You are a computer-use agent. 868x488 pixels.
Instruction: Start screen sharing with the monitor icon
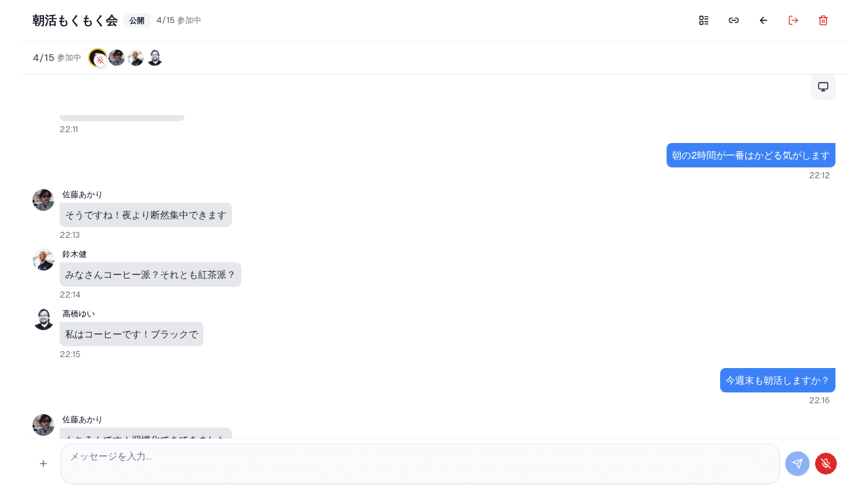(x=823, y=87)
